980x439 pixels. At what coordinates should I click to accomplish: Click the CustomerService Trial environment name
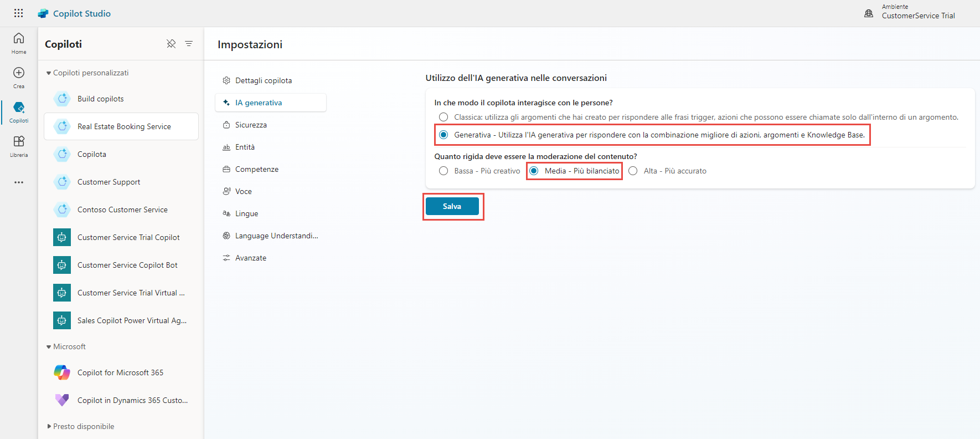click(x=918, y=16)
